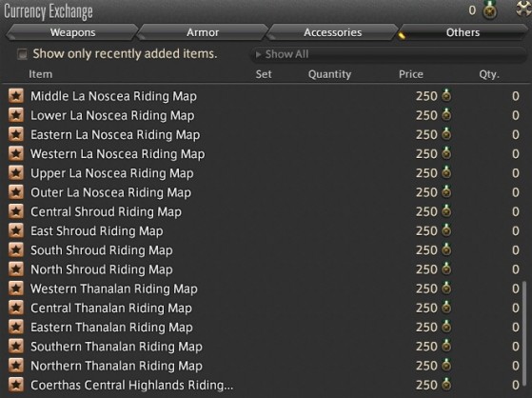Click the Central Shroud Riding Map icon
This screenshot has height=398, width=532.
point(16,211)
